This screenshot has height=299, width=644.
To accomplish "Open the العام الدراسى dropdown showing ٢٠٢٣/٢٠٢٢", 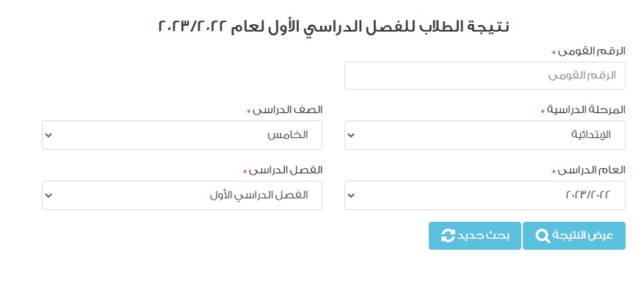I will 485,195.
